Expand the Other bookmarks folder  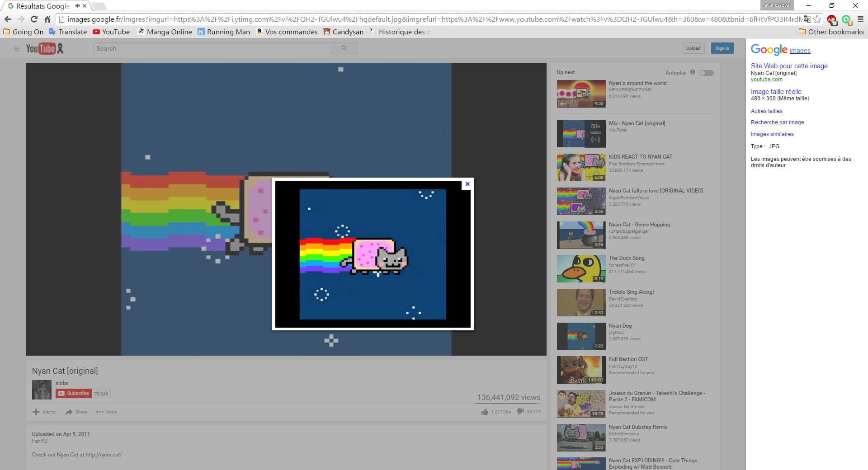tap(831, 32)
